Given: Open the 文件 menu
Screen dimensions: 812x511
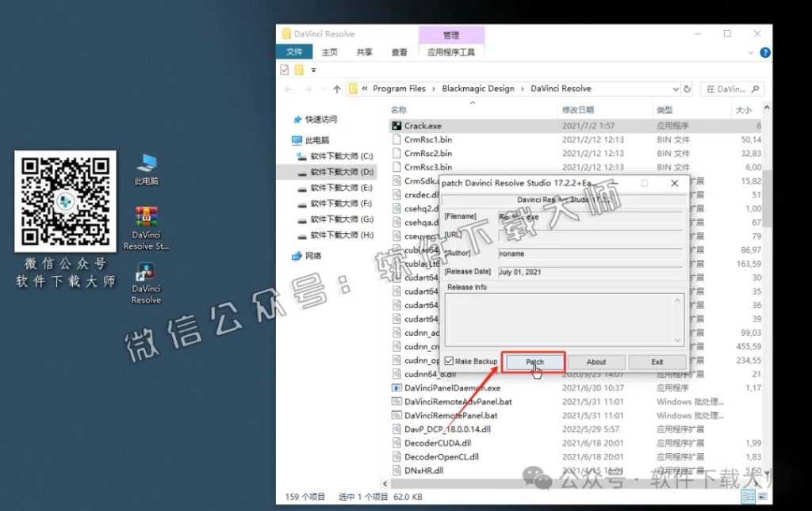Looking at the screenshot, I should pyautogui.click(x=294, y=51).
